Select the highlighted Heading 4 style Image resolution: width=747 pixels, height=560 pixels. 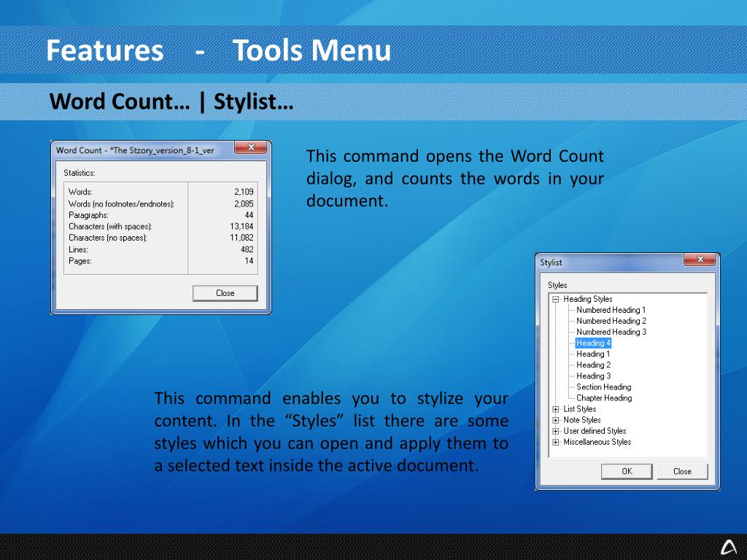(x=593, y=343)
